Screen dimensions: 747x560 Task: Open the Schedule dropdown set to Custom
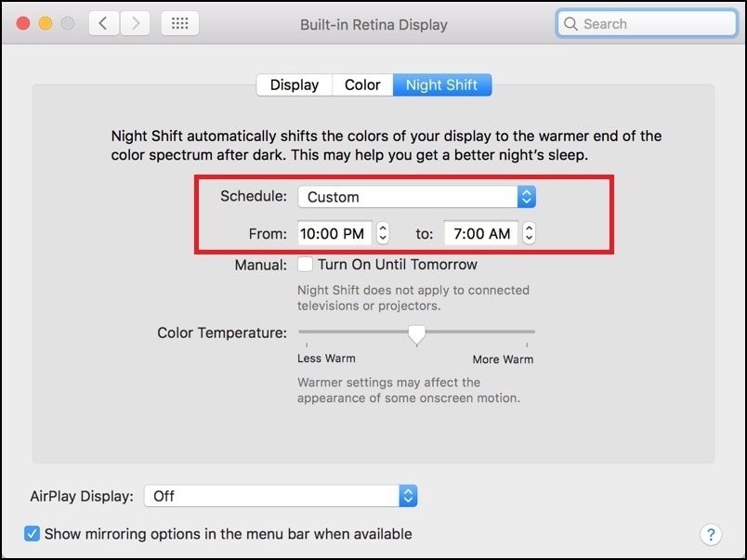[416, 197]
